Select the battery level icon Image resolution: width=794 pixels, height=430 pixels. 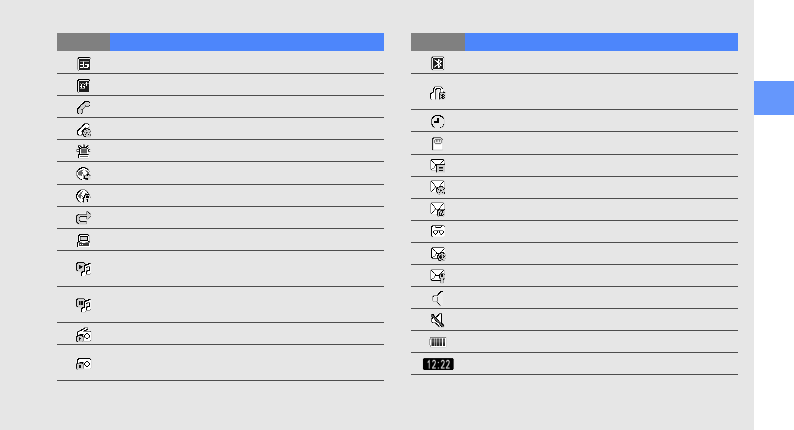pyautogui.click(x=438, y=342)
